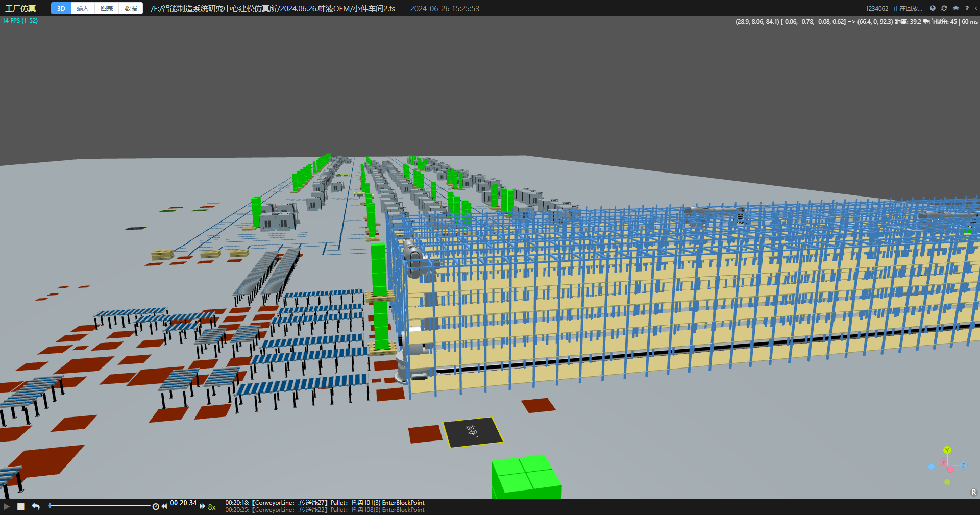Click the undo/return arrow icon
The height and width of the screenshot is (515, 980).
(x=36, y=506)
